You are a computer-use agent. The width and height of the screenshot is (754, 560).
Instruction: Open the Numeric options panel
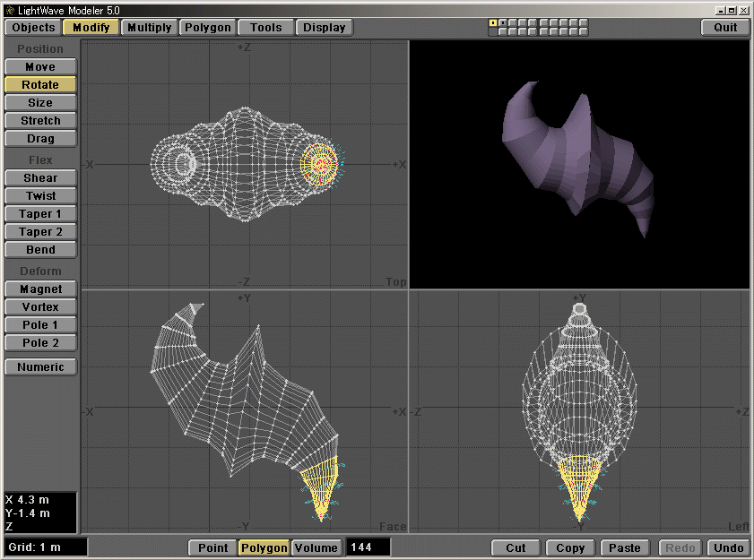(x=39, y=366)
